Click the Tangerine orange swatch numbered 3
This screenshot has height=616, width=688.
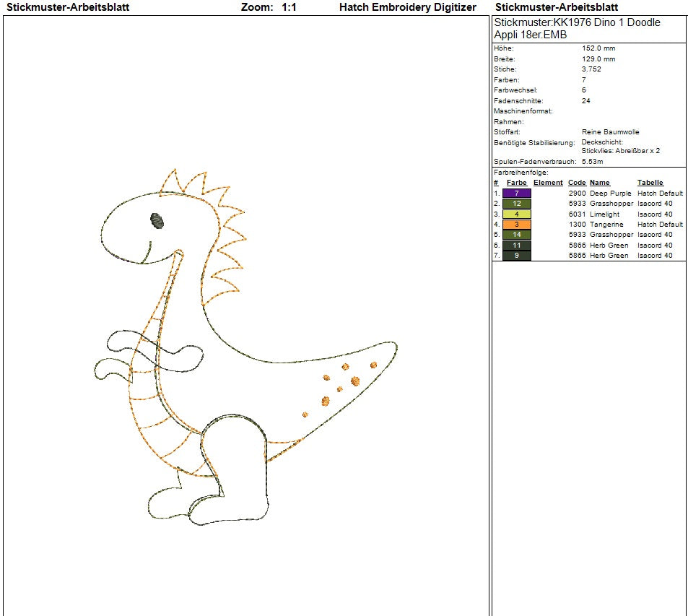tap(516, 225)
